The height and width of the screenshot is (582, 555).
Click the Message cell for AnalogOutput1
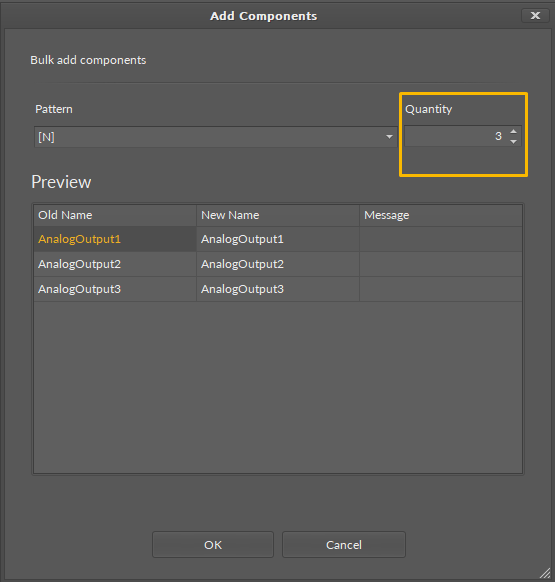click(x=441, y=239)
